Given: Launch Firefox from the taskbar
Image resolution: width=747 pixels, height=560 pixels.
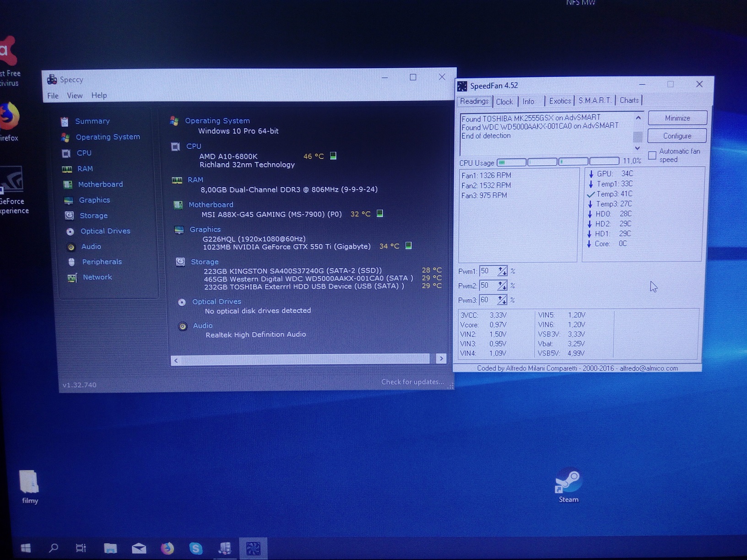Looking at the screenshot, I should click(x=167, y=548).
